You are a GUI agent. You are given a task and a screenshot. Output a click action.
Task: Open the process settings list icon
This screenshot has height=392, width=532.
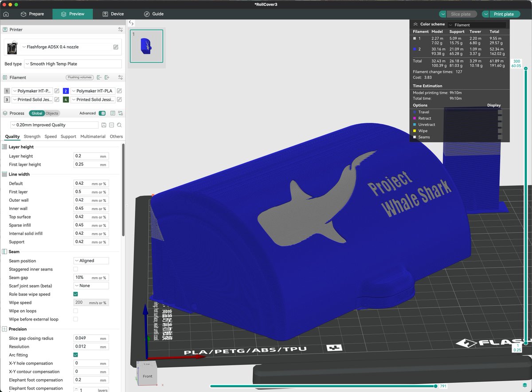coord(113,113)
